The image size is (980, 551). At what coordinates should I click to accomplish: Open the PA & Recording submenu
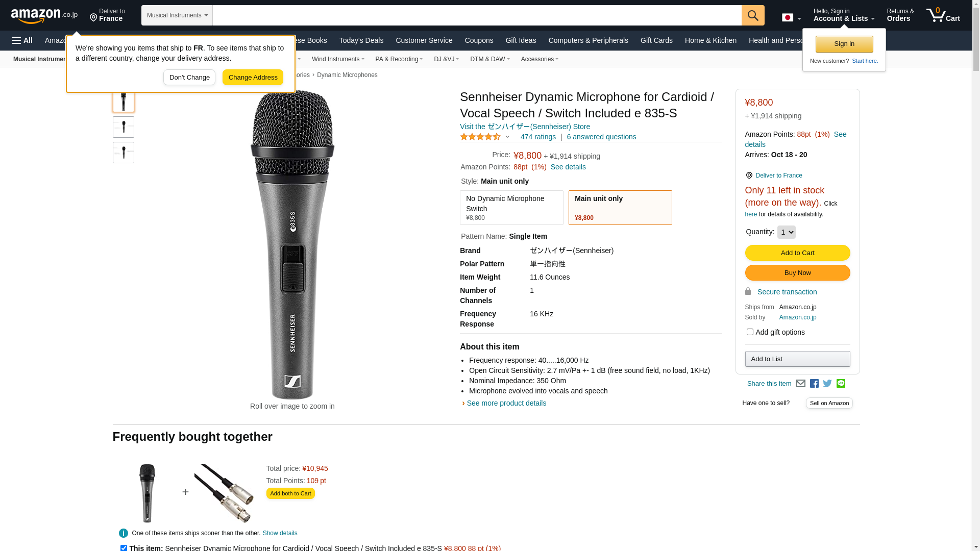[x=399, y=59]
